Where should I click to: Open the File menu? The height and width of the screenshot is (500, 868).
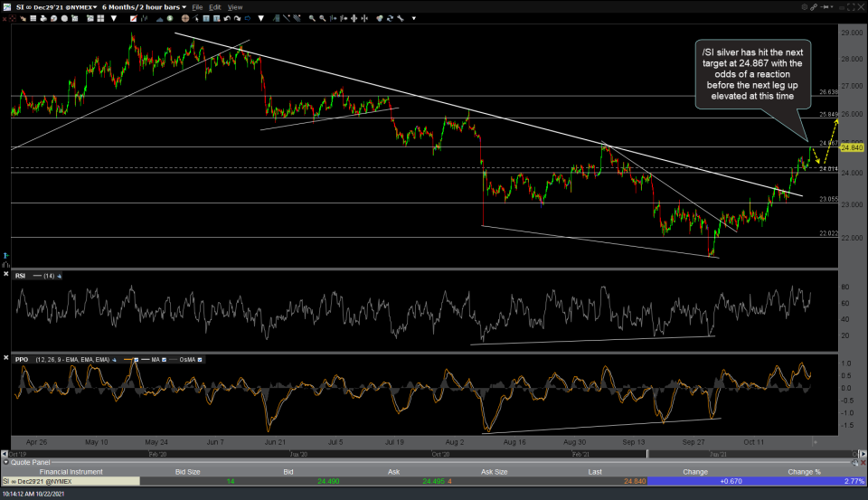tap(197, 7)
